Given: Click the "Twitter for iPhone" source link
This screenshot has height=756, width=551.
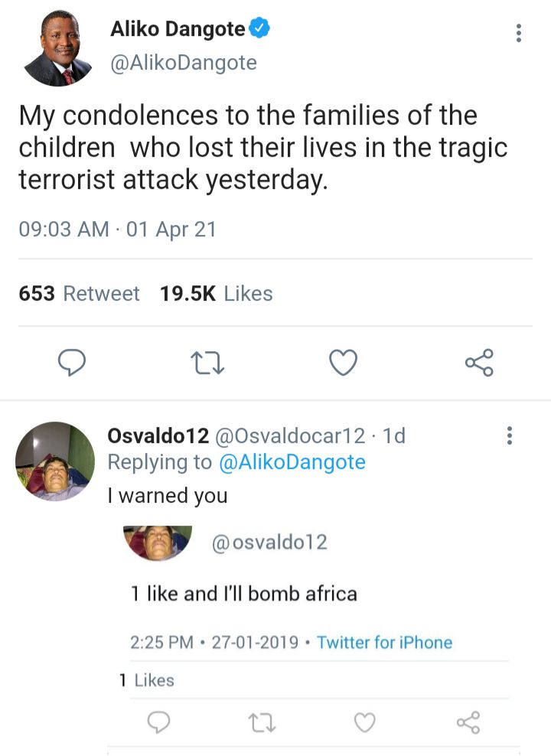Looking at the screenshot, I should tap(384, 643).
